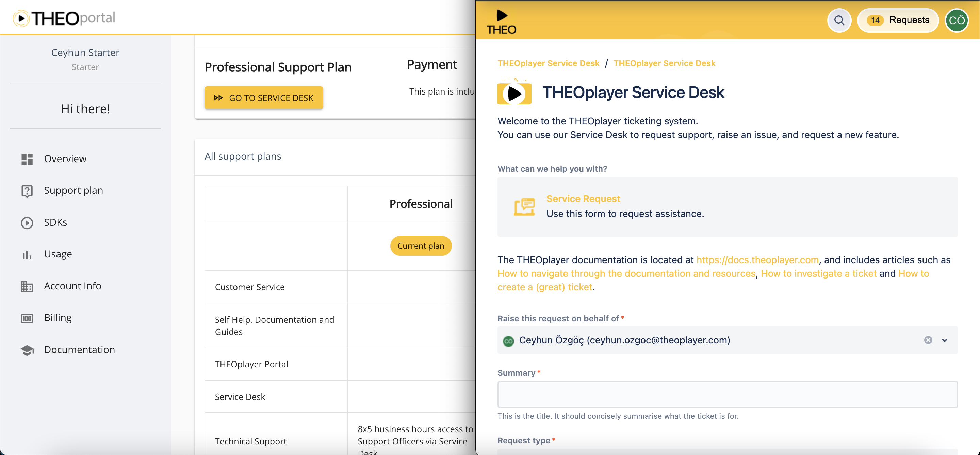Open the CÖ user avatar menu

(957, 20)
